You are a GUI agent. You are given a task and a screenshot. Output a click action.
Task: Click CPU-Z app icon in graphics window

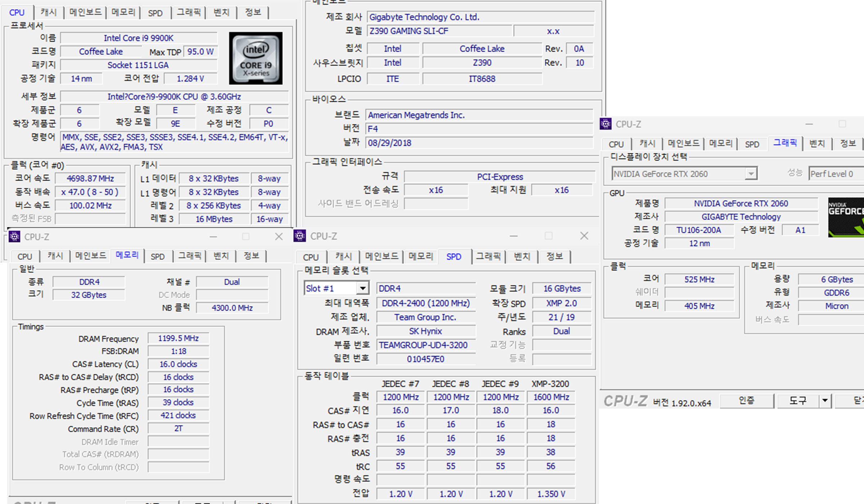(606, 124)
